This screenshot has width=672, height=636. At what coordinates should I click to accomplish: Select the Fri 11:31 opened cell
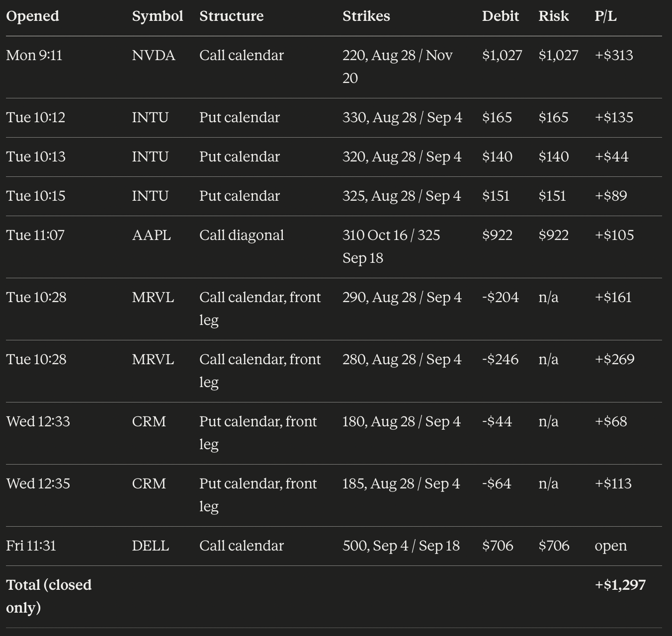click(31, 546)
